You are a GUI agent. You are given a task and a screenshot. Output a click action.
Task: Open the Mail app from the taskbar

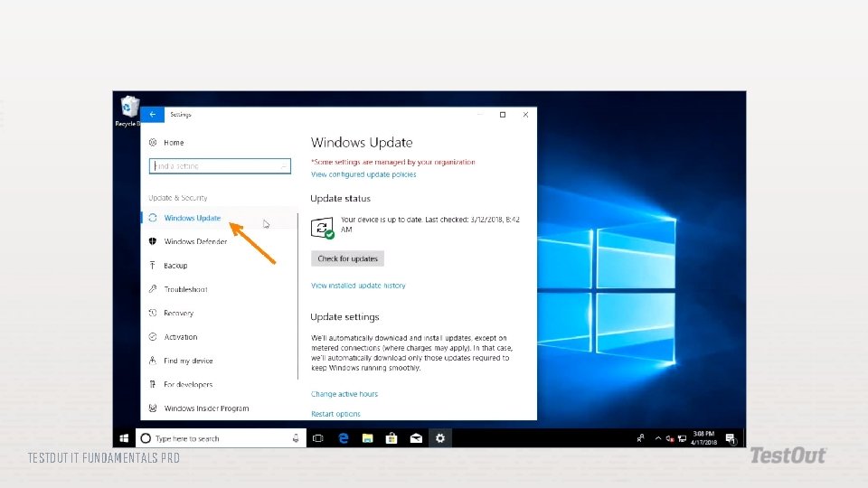coord(416,438)
